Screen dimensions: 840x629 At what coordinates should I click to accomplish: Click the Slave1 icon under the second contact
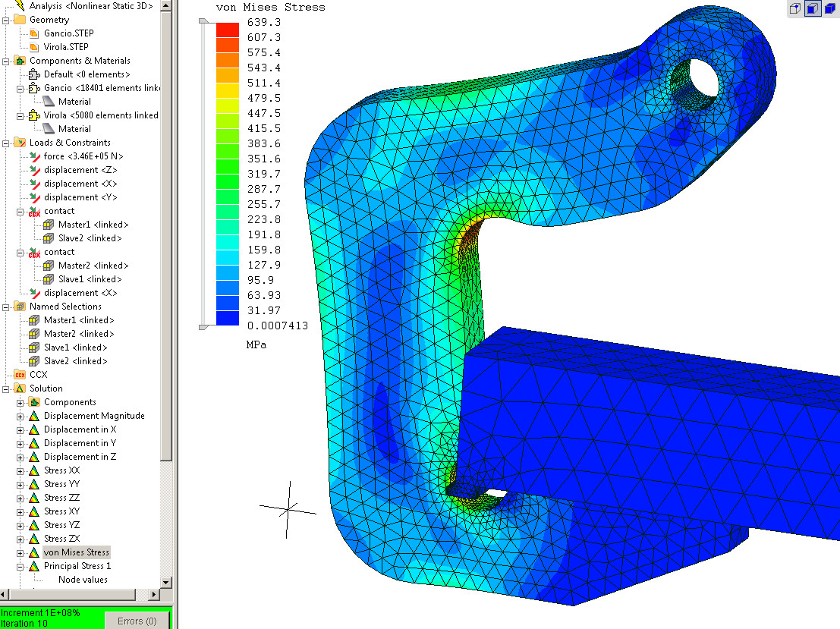click(x=49, y=279)
